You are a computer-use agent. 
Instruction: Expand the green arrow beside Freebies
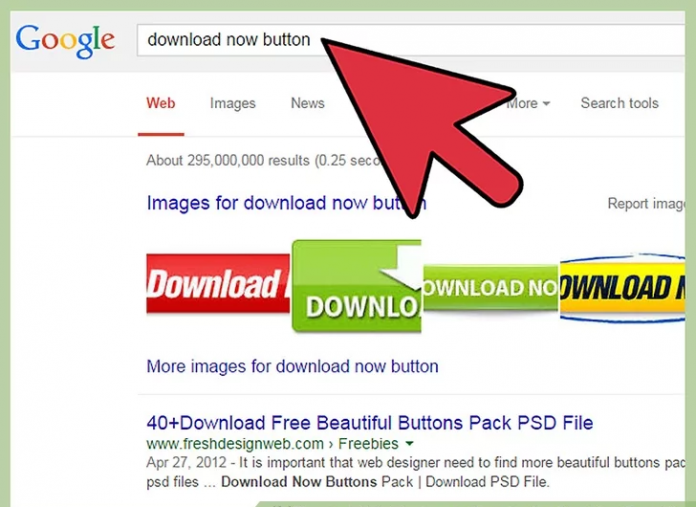410,443
